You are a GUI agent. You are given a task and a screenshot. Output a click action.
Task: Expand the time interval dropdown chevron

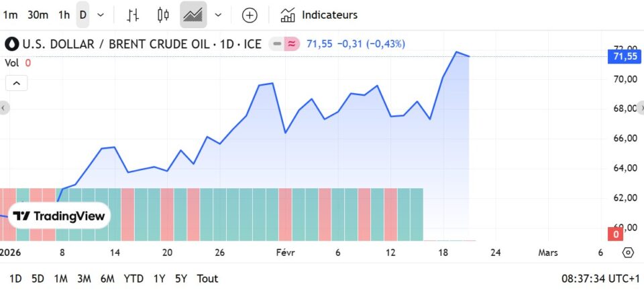point(101,15)
